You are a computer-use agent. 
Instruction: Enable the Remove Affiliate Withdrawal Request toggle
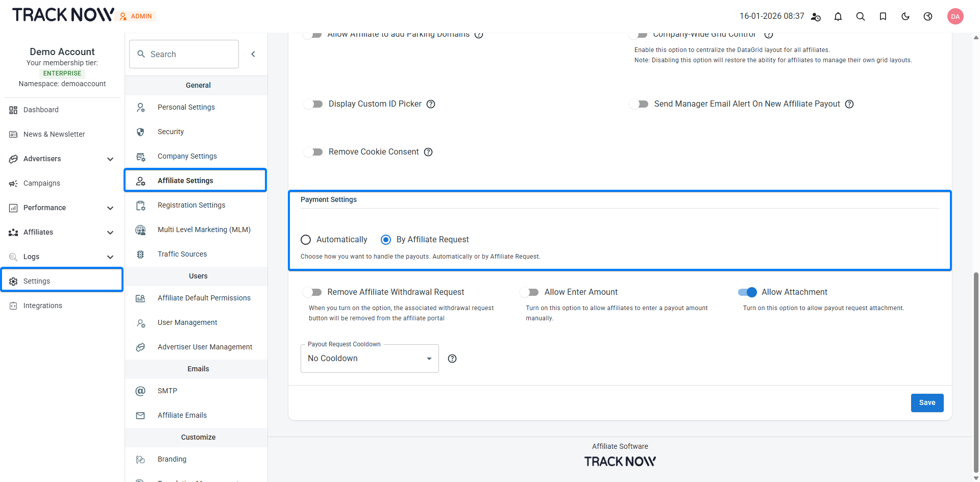pos(312,292)
